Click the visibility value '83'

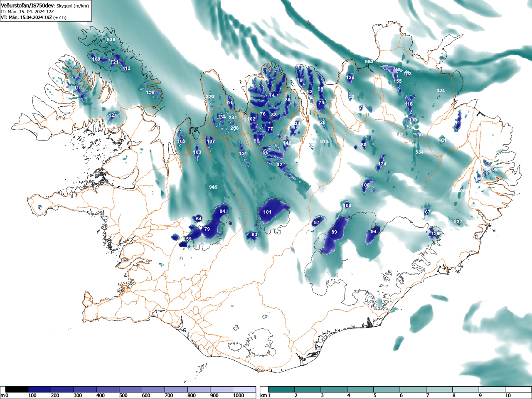(x=254, y=235)
